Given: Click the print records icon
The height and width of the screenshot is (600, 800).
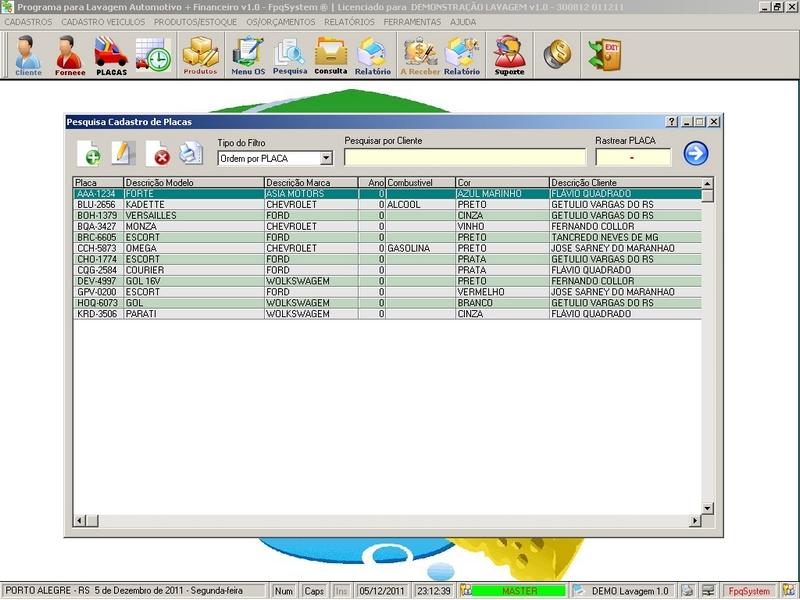Looking at the screenshot, I should (190, 153).
